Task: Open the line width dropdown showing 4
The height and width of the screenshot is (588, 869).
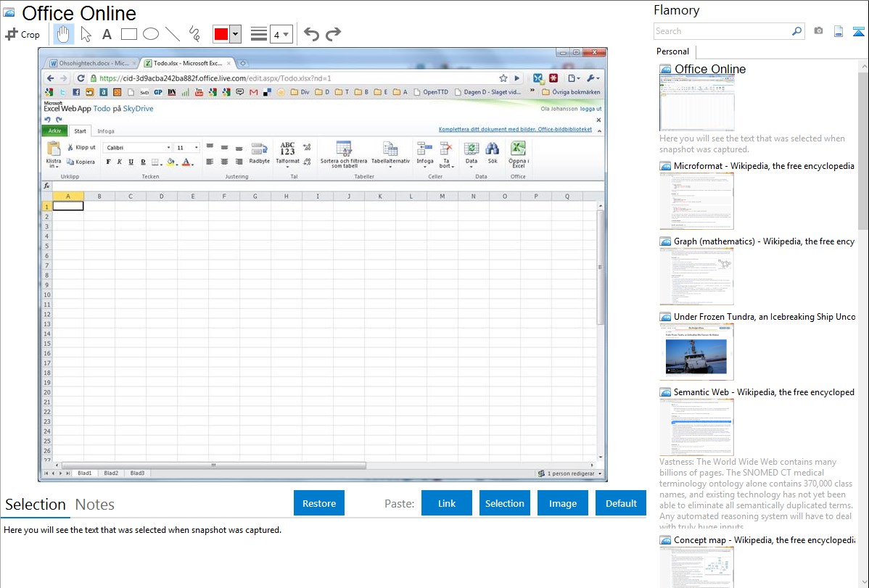Action: [x=281, y=34]
